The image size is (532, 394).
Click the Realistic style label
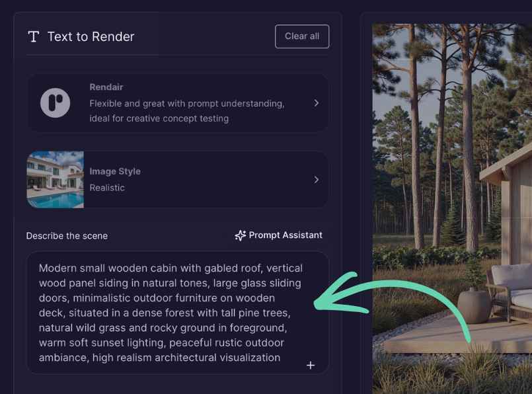(x=107, y=188)
